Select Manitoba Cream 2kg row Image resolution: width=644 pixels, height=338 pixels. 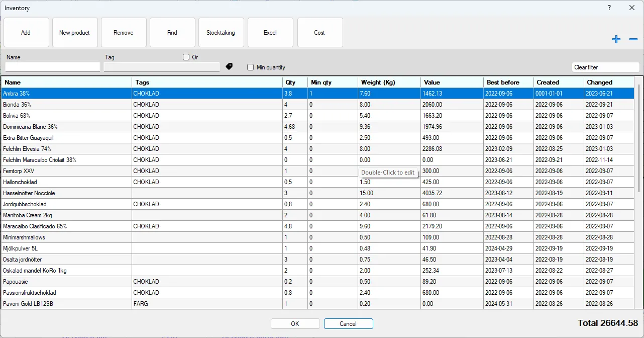(318, 215)
